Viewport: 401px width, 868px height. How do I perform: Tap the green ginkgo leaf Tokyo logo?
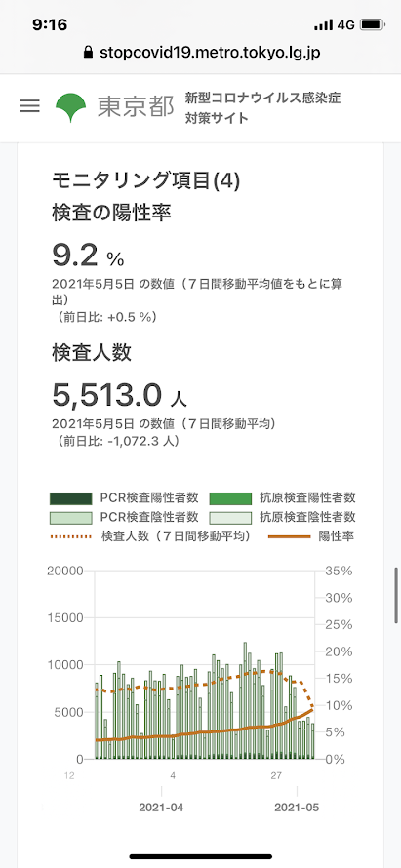(71, 107)
